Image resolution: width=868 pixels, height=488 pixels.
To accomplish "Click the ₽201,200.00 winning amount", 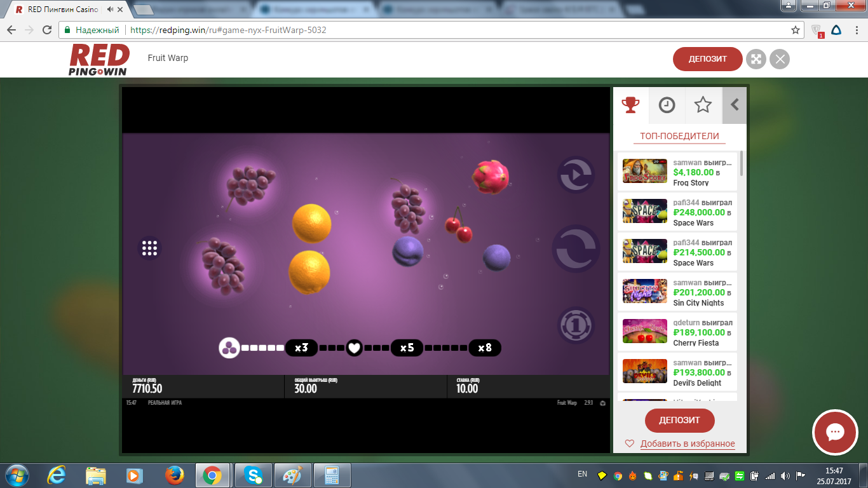I will click(x=699, y=292).
